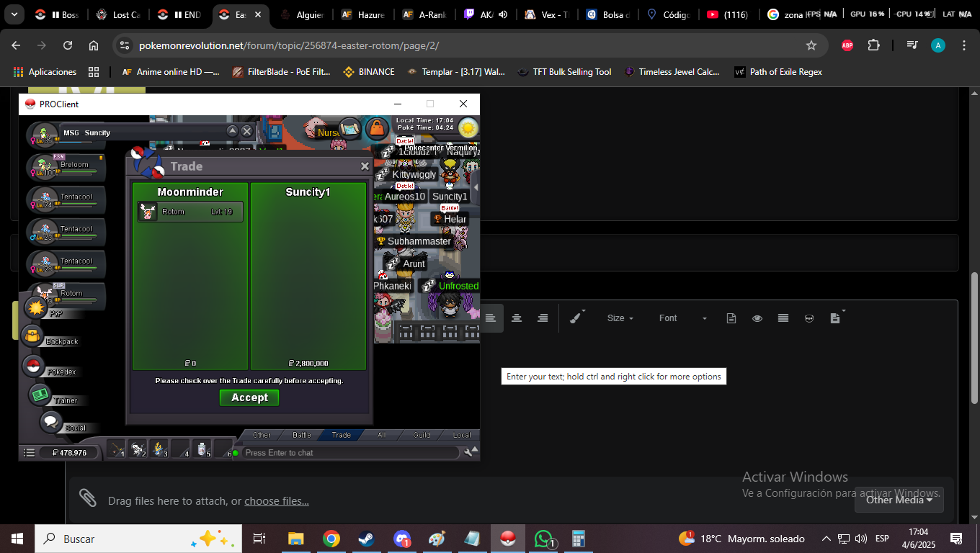Open the Backpack icon

click(x=33, y=336)
